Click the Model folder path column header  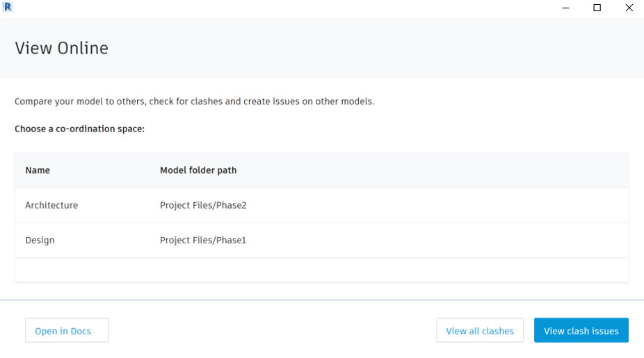[x=198, y=170]
